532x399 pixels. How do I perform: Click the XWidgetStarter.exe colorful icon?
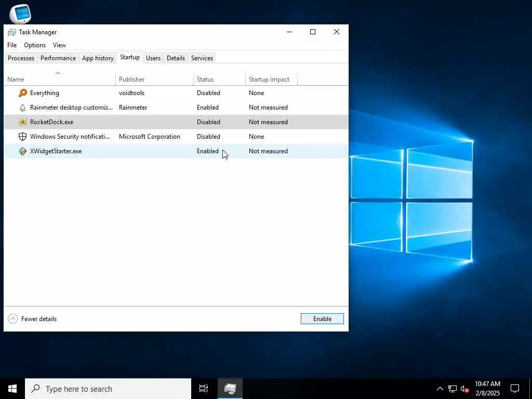click(23, 151)
